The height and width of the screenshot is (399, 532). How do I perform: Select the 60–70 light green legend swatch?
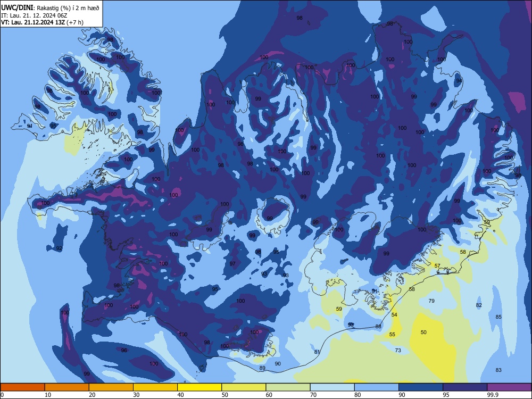coord(288,387)
